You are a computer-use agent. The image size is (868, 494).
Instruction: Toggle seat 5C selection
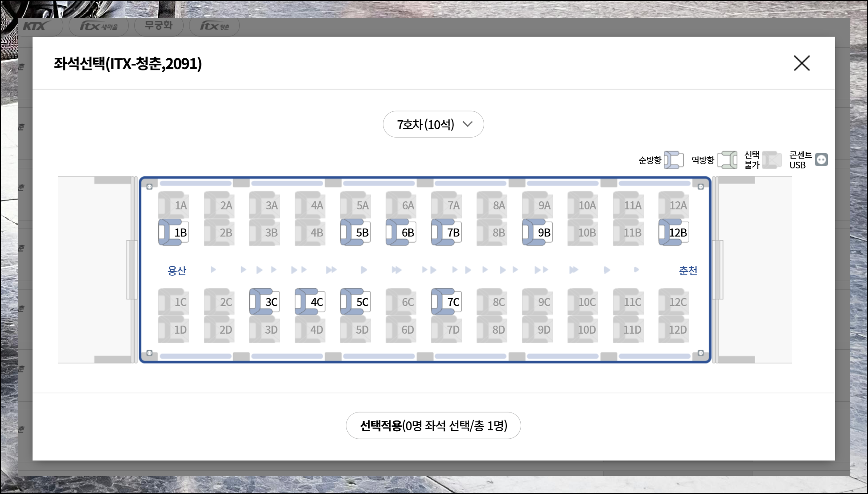click(356, 302)
